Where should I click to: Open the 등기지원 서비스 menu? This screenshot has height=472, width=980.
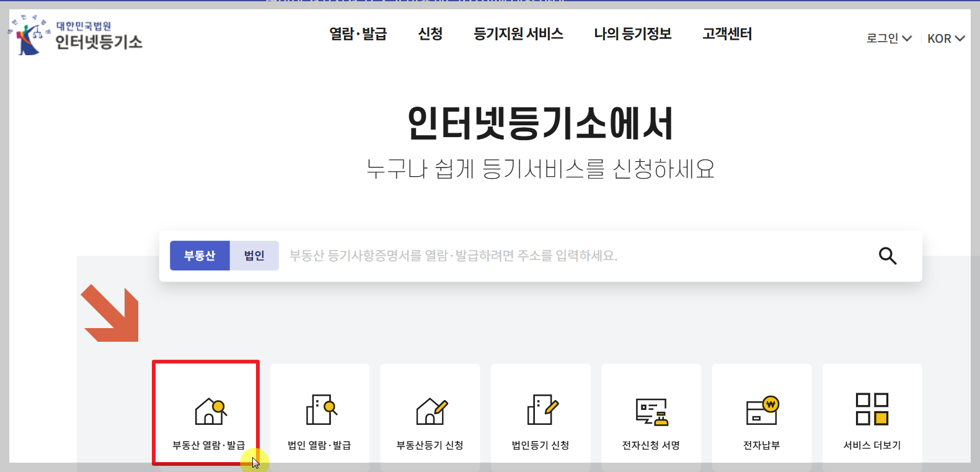point(518,34)
